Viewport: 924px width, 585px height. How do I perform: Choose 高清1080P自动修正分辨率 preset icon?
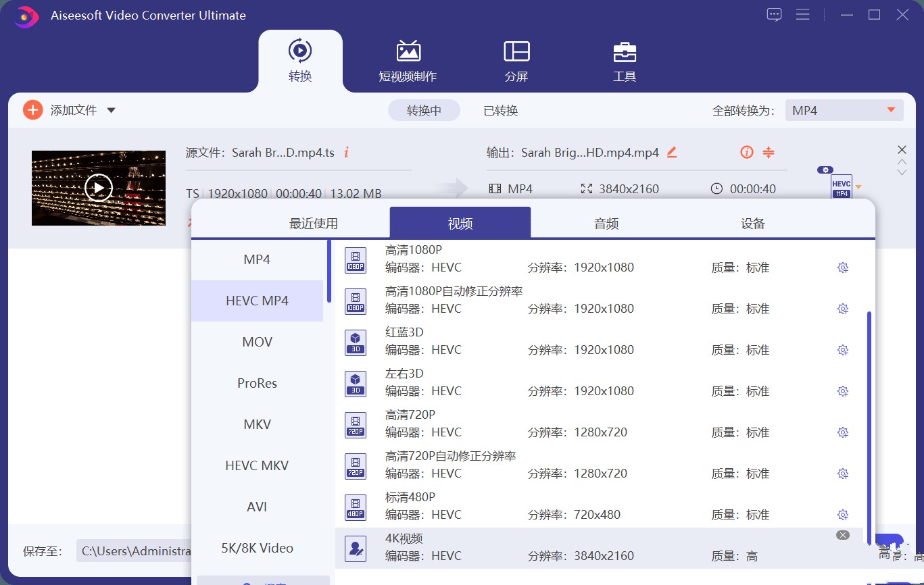356,301
